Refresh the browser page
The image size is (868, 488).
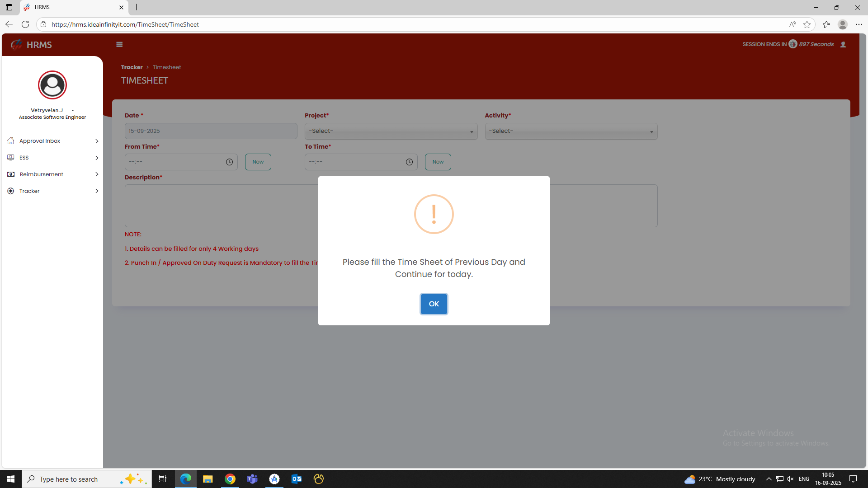(25, 24)
